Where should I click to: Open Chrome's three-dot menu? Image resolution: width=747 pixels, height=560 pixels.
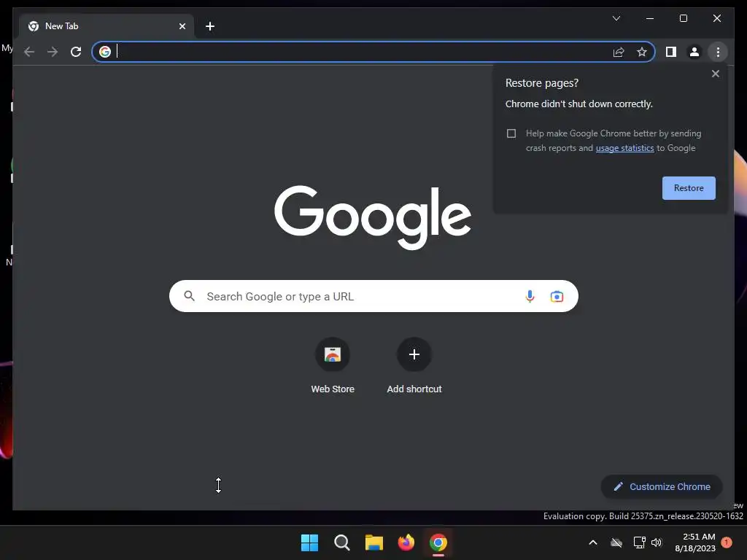pyautogui.click(x=718, y=52)
